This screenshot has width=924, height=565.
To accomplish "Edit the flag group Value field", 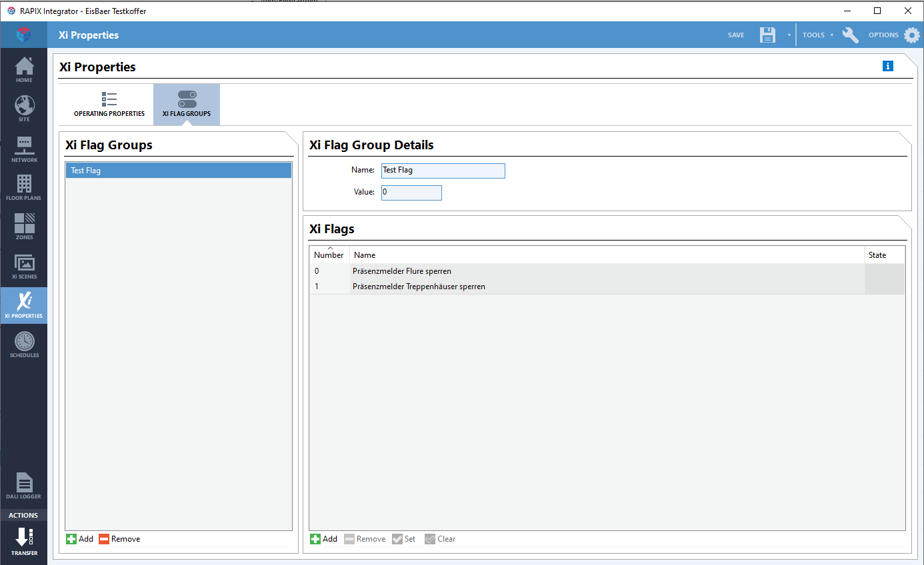I will click(411, 193).
